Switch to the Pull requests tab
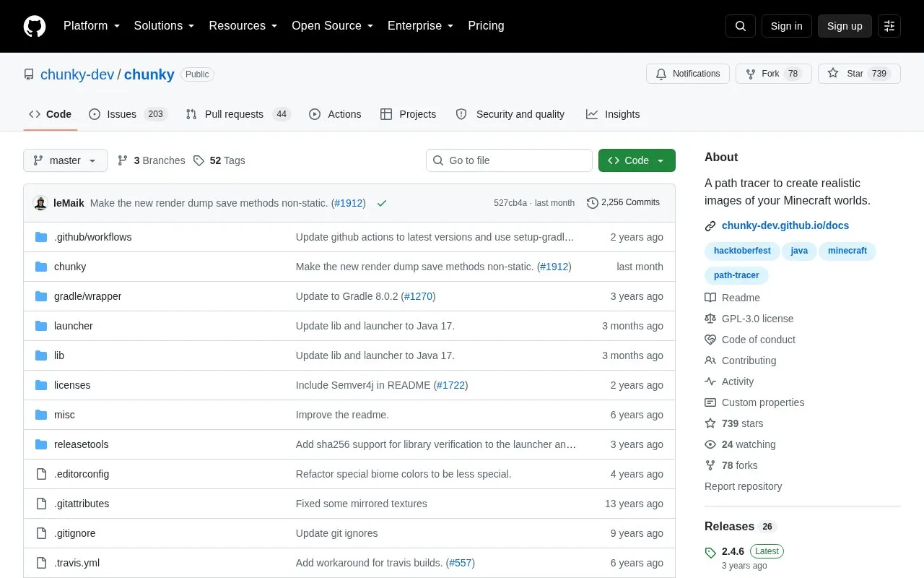This screenshot has height=578, width=924. point(237,114)
